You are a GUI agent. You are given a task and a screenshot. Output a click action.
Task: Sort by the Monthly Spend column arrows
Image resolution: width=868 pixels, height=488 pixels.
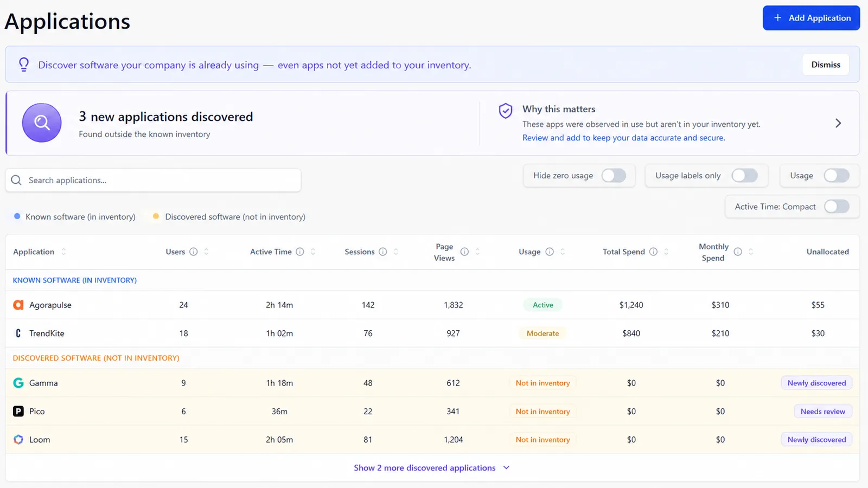[x=751, y=252]
